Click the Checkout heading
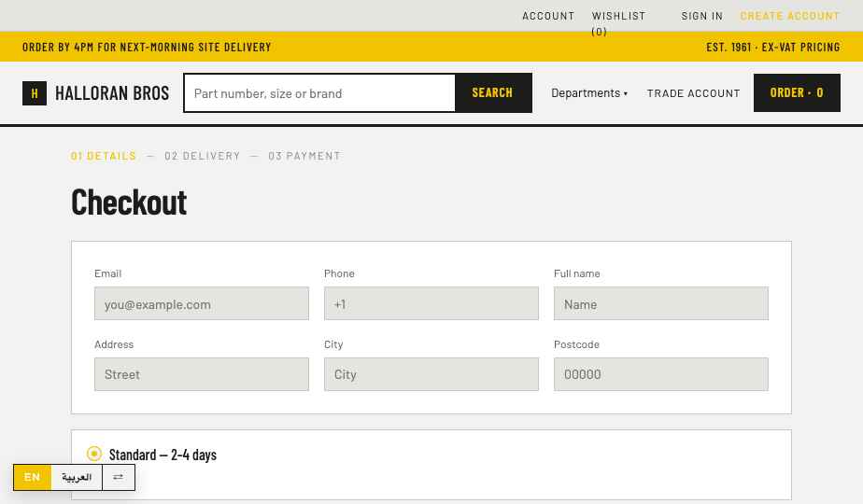863x504 pixels. click(129, 202)
